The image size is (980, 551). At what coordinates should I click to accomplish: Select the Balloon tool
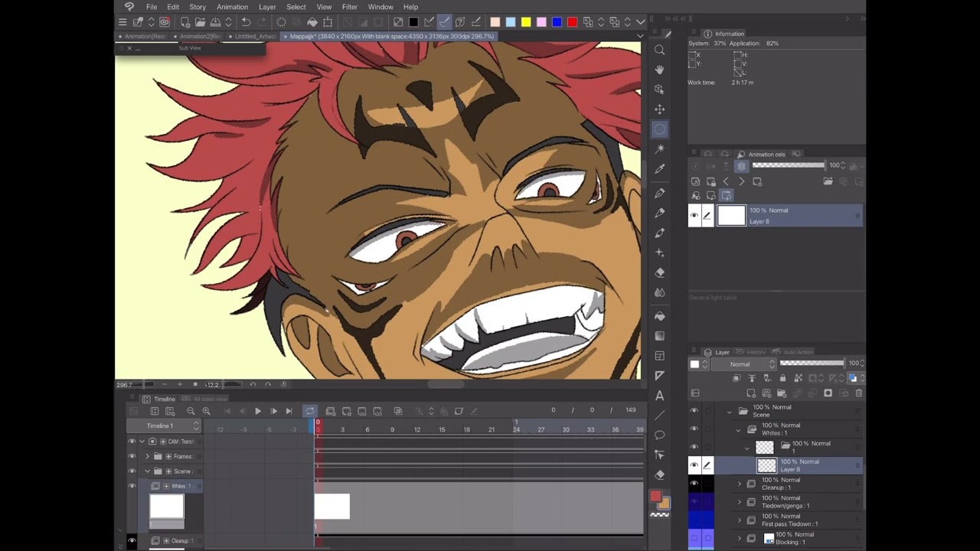tap(659, 435)
